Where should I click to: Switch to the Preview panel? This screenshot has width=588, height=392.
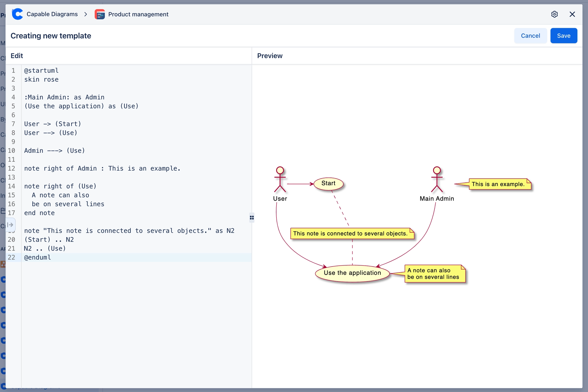click(269, 55)
